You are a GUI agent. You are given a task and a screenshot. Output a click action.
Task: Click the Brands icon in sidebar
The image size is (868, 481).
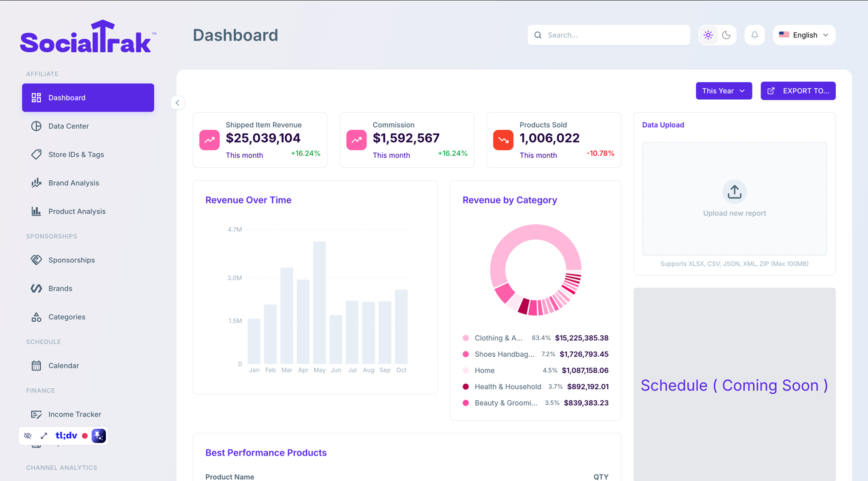point(36,288)
